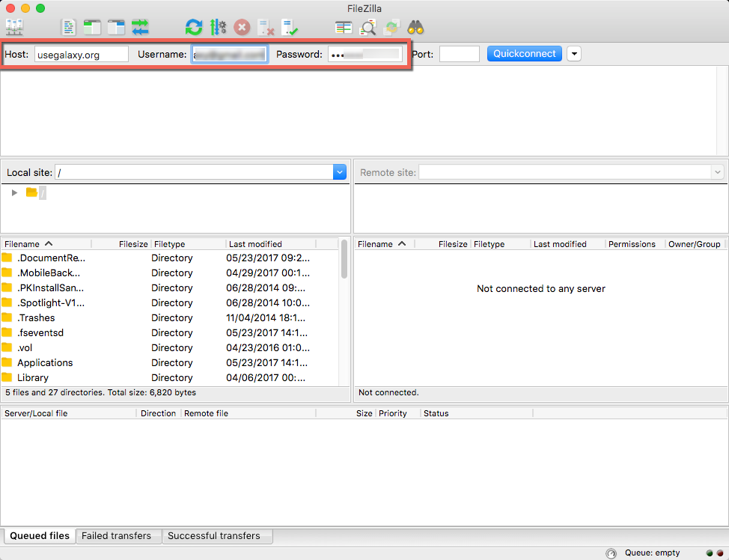Focus the Port input field
The width and height of the screenshot is (729, 560).
click(x=460, y=55)
